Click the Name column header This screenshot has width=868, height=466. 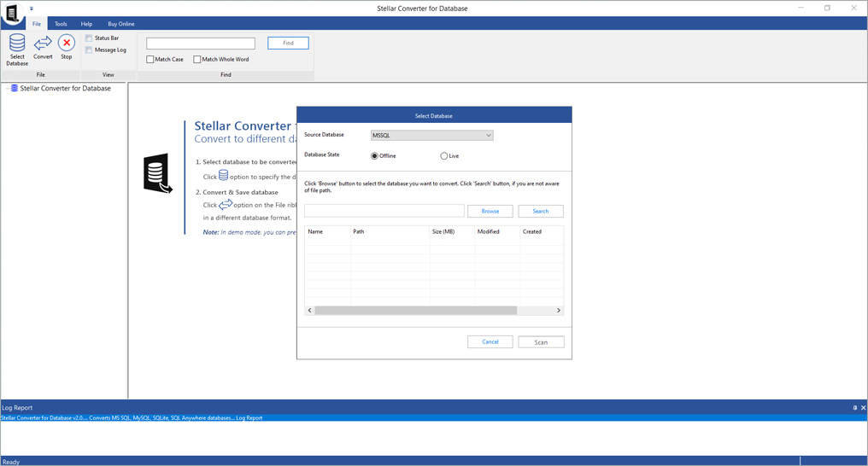pyautogui.click(x=327, y=231)
